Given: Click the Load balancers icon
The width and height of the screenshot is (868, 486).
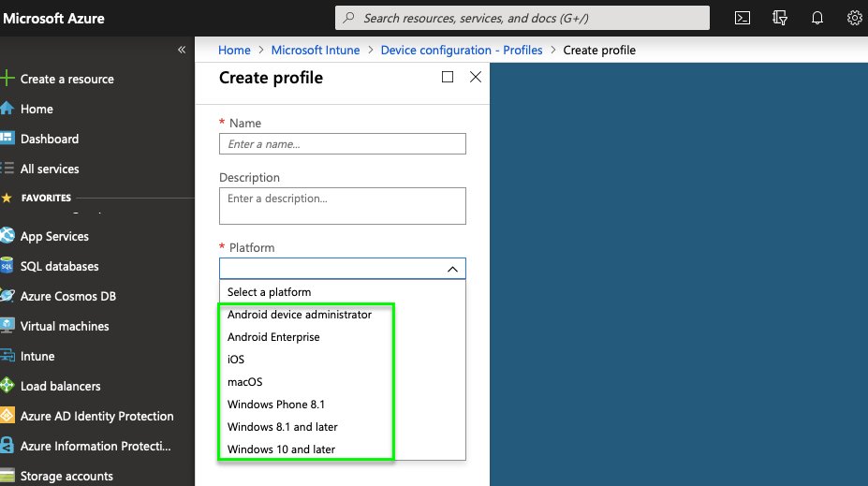Looking at the screenshot, I should click(7, 385).
